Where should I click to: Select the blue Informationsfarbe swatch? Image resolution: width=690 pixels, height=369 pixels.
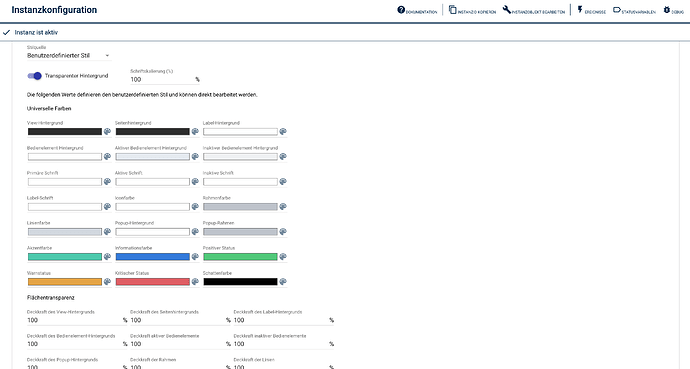tap(153, 257)
